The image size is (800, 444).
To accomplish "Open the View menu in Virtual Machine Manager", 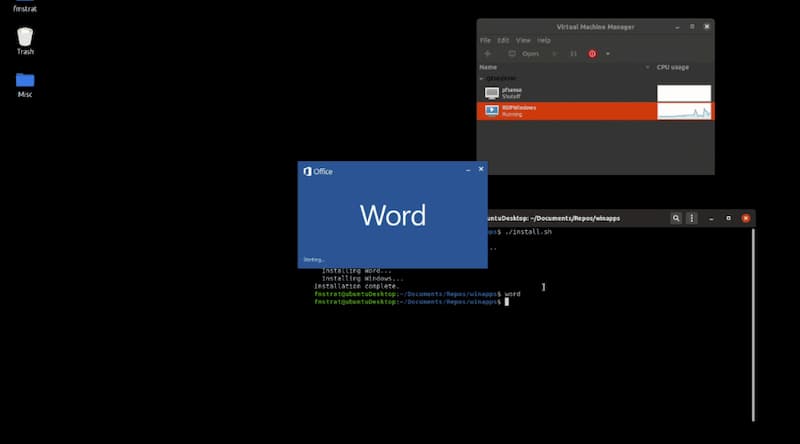I will coord(523,40).
